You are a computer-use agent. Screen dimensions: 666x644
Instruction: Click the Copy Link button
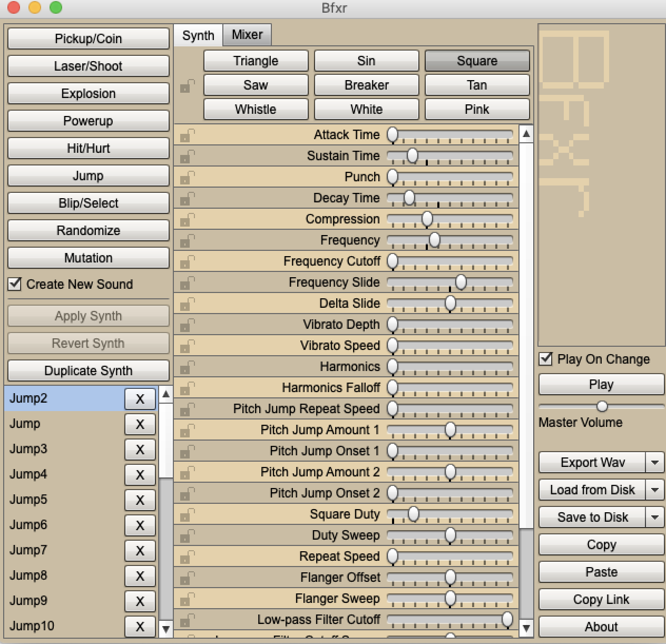coord(601,599)
